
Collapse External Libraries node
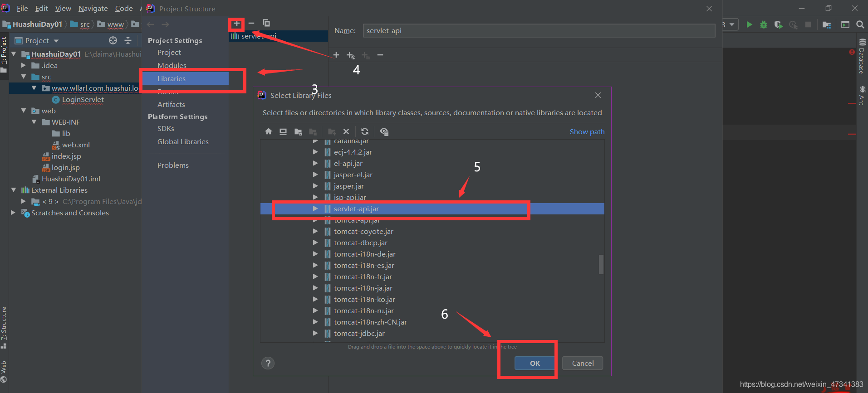tap(14, 190)
